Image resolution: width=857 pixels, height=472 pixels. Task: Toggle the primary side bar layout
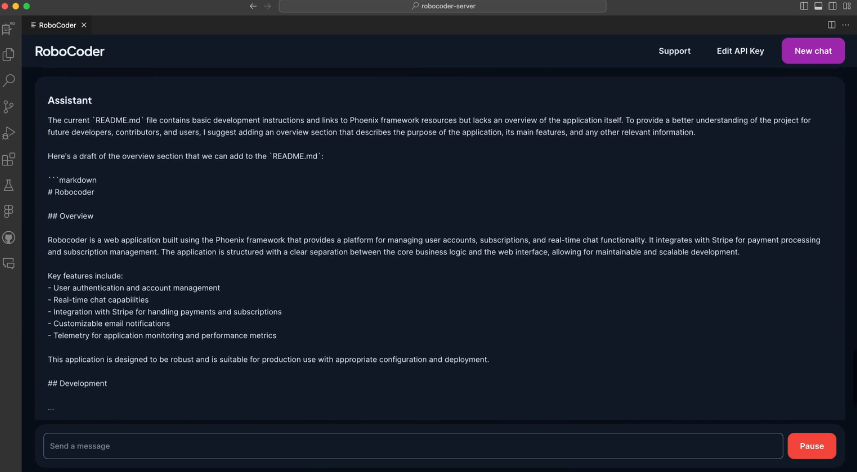(x=804, y=6)
